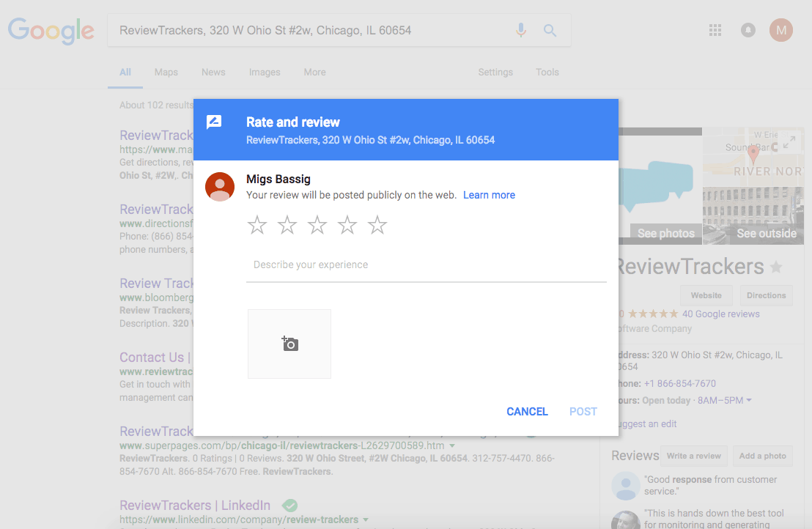The width and height of the screenshot is (812, 529).
Task: Expand the map in the knowledge panel
Action: point(789,141)
